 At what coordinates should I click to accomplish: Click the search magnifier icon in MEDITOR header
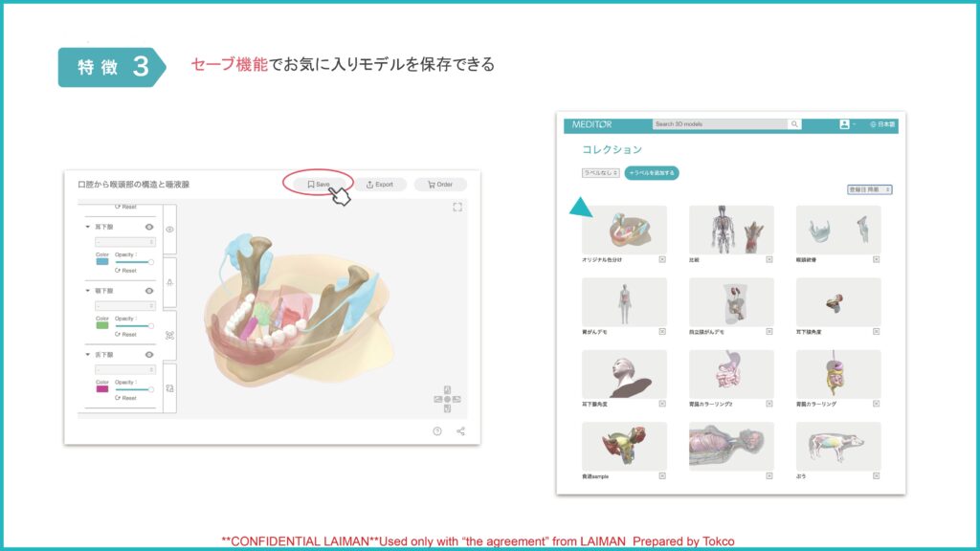click(x=794, y=124)
